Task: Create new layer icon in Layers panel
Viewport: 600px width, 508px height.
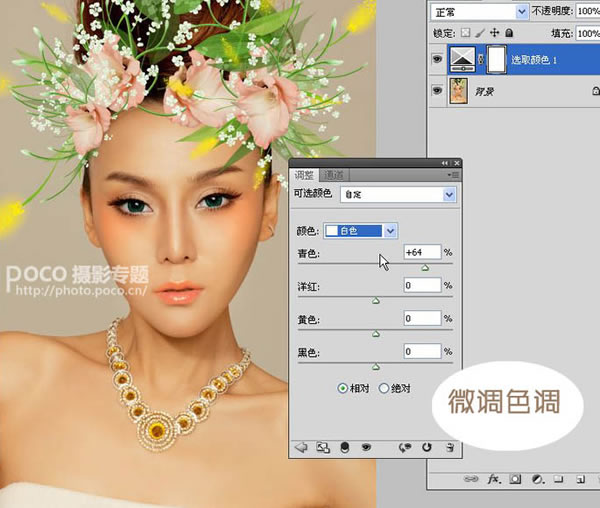Action: pos(581,479)
